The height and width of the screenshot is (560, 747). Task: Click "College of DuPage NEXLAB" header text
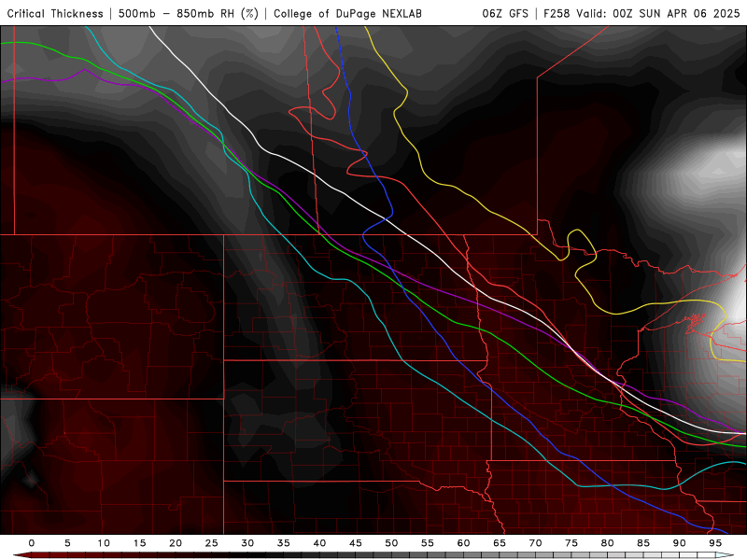347,13
